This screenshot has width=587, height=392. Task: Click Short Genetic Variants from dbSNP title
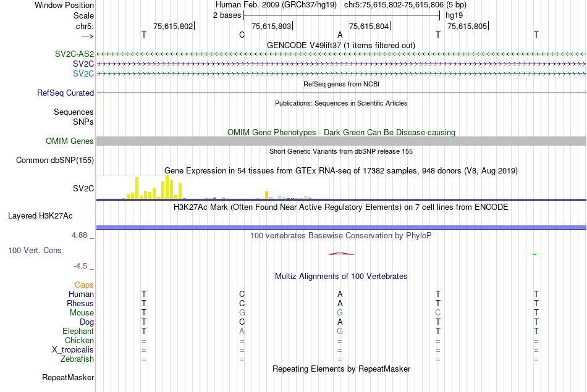[341, 151]
